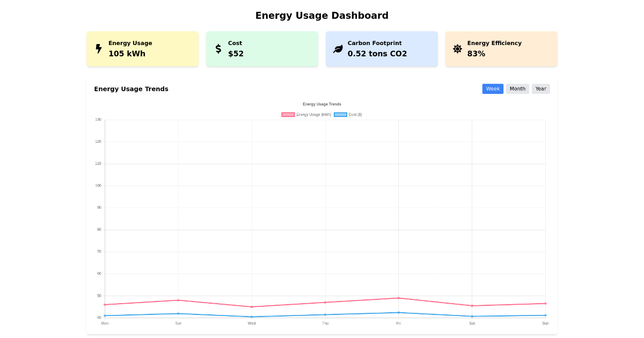Click the dollar sign Cost icon

[x=218, y=48]
